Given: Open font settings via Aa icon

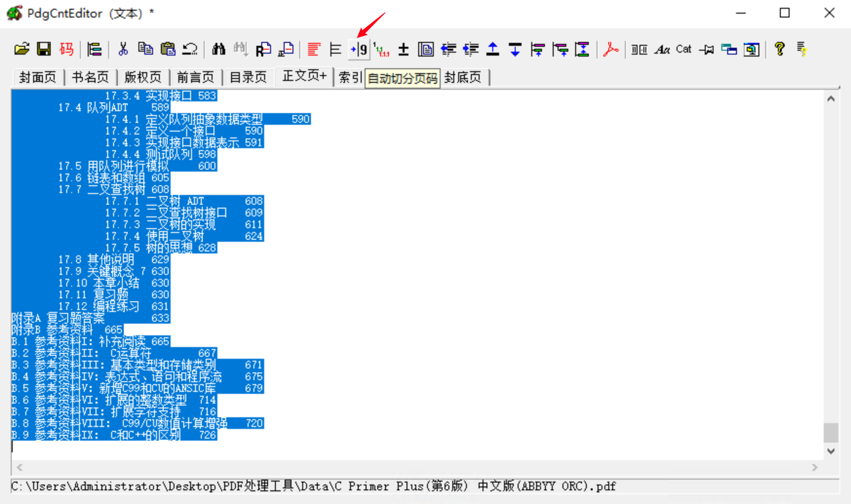Looking at the screenshot, I should click(662, 49).
